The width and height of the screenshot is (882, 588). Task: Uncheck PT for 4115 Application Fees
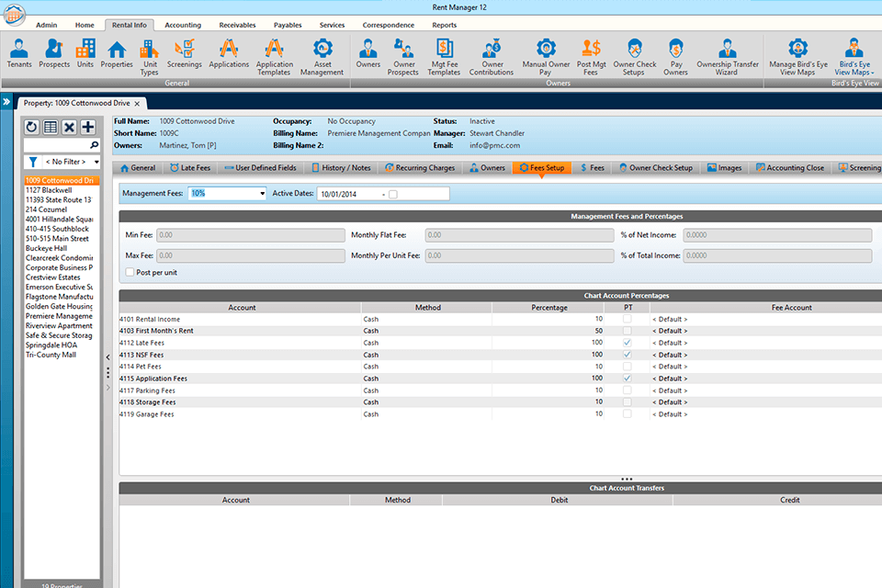[x=628, y=379]
